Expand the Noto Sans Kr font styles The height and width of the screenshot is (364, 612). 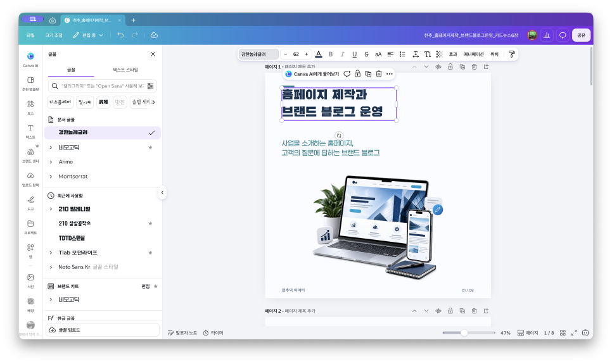(51, 267)
